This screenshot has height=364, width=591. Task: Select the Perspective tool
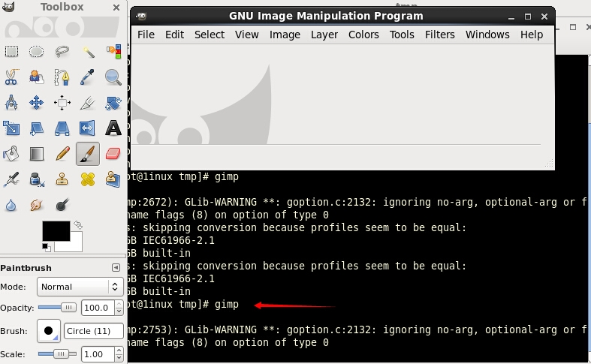coord(62,128)
